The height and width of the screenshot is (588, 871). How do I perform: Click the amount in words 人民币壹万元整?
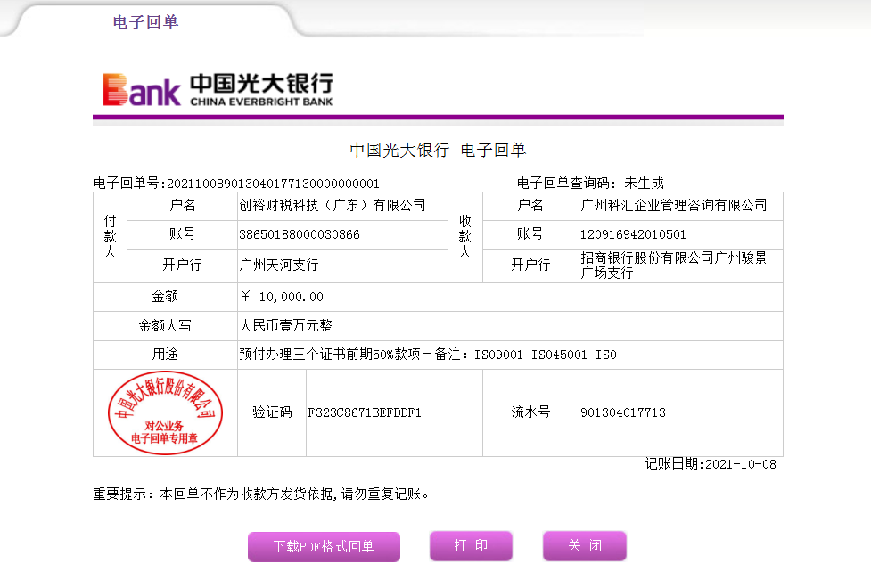285,326
